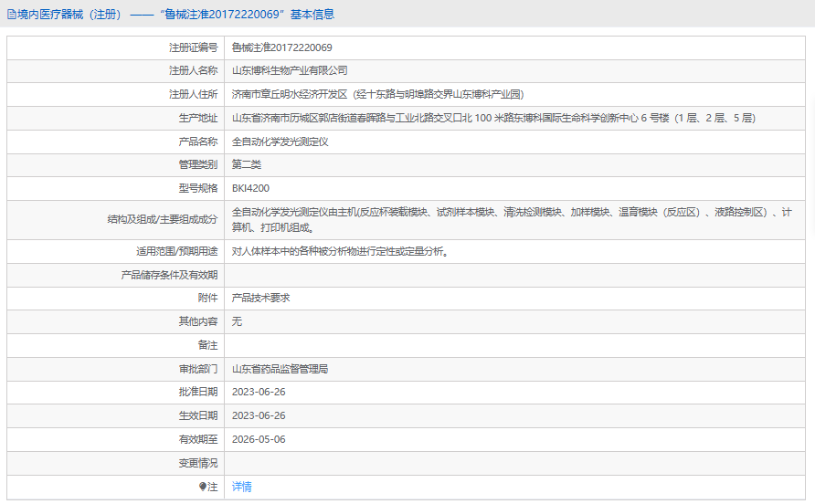Click the 审批部门 label

(x=198, y=370)
